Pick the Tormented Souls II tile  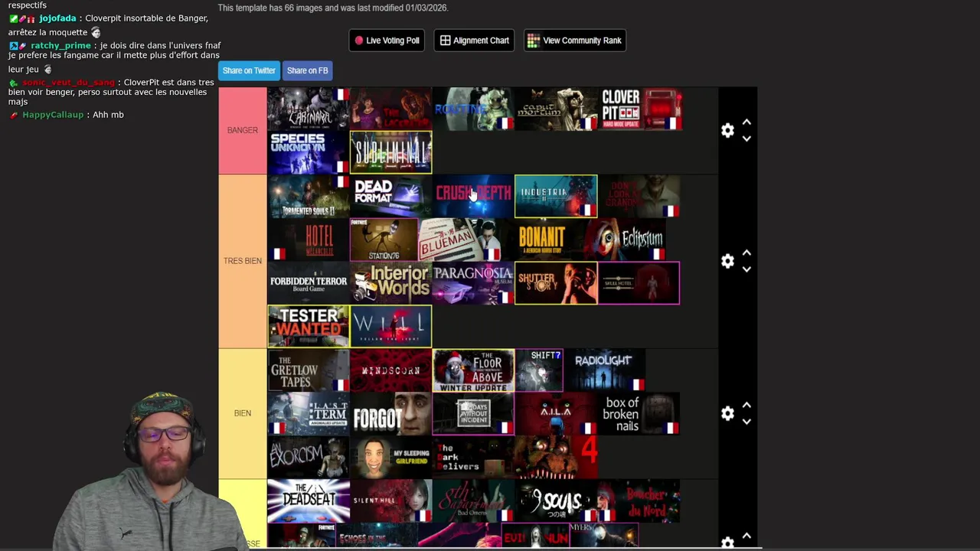point(308,196)
